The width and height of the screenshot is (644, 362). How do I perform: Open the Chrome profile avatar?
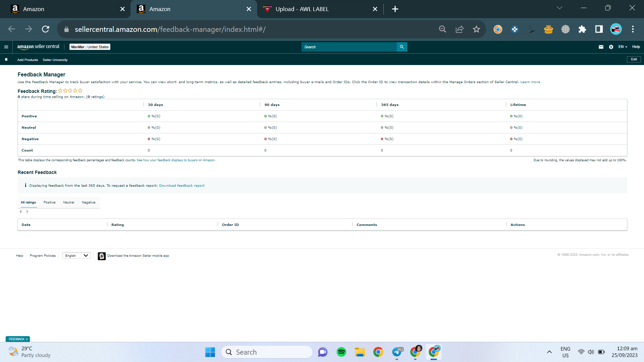[x=616, y=29]
